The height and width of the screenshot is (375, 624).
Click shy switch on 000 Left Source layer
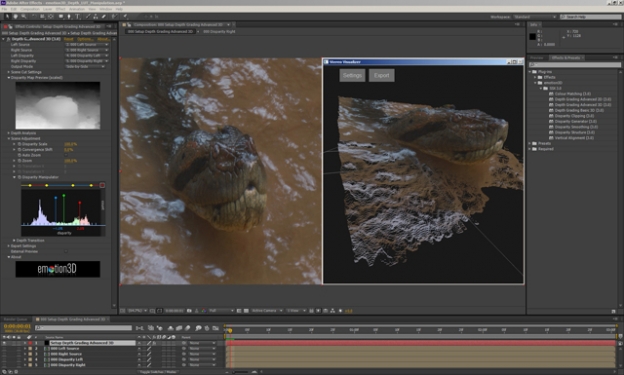pos(140,348)
